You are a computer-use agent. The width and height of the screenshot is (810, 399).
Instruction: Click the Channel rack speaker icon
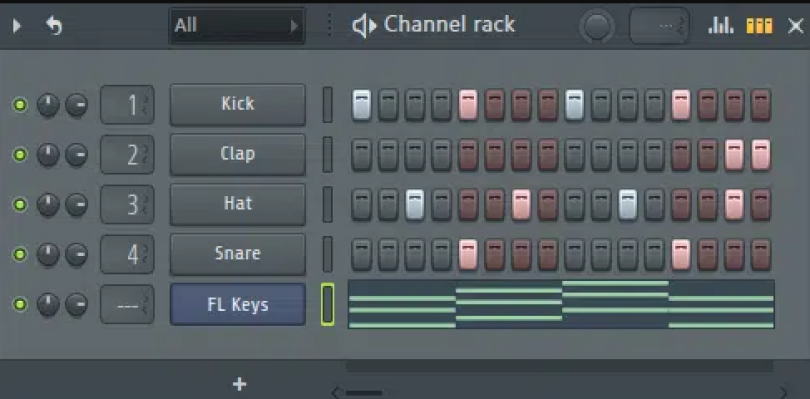click(364, 26)
